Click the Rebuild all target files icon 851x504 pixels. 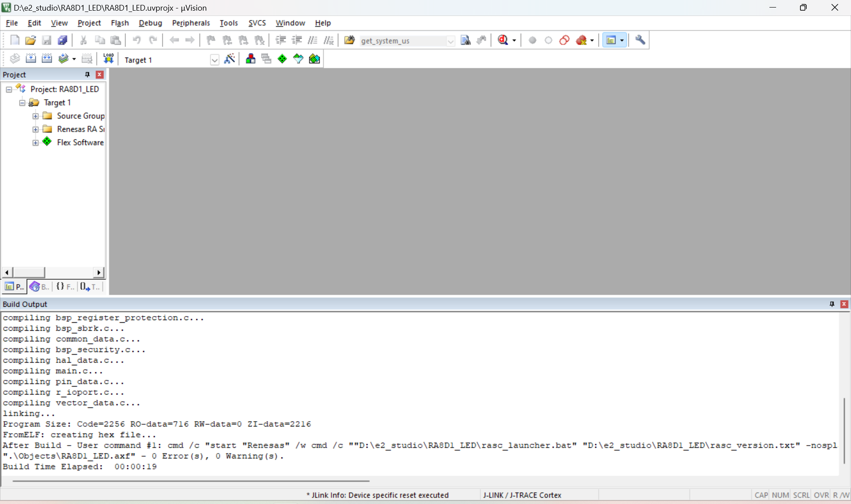(x=47, y=59)
